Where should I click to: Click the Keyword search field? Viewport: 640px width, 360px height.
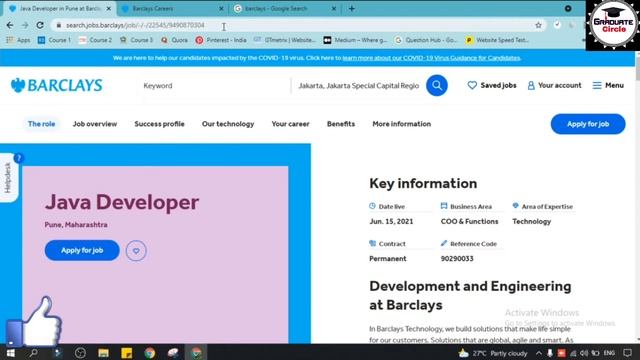tap(214, 86)
